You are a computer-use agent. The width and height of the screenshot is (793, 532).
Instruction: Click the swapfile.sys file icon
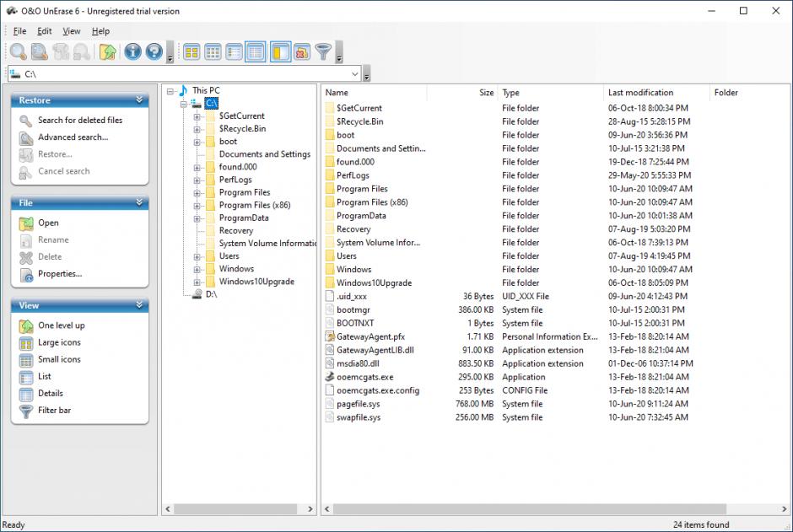[330, 417]
